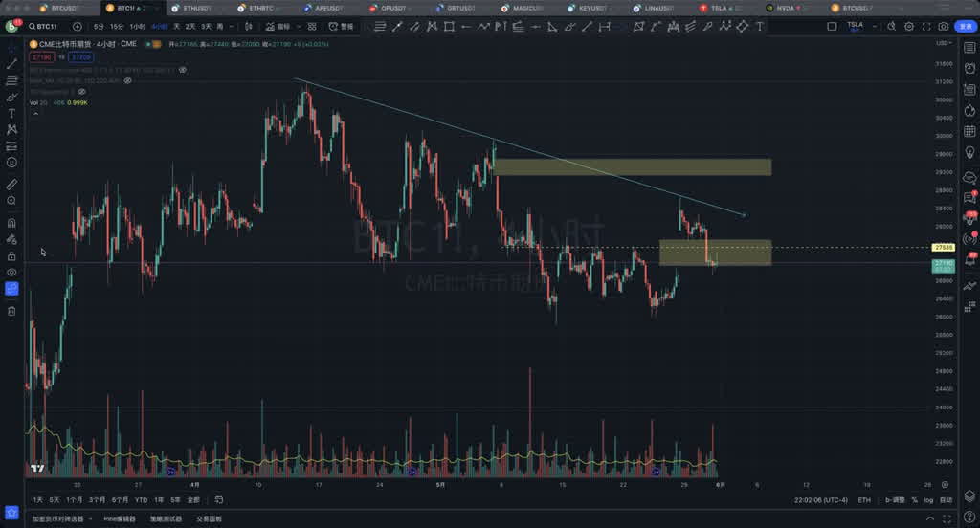Open the alert button in top toolbar

(344, 27)
